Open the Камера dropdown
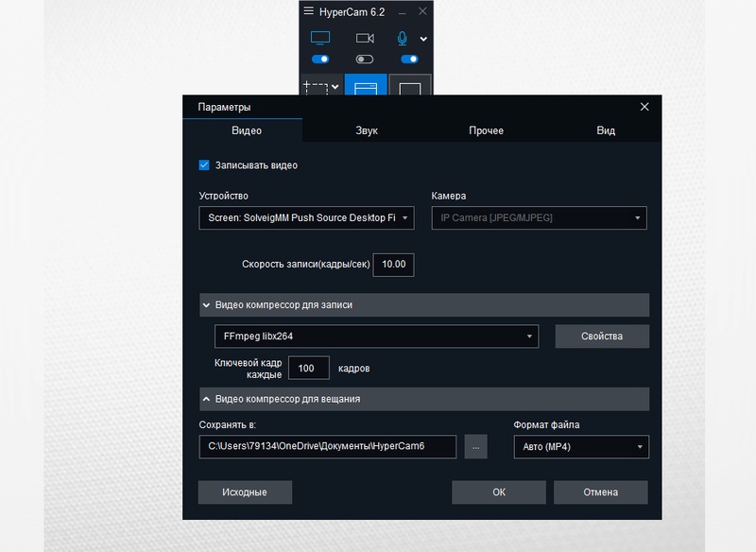This screenshot has height=552, width=756. [539, 218]
